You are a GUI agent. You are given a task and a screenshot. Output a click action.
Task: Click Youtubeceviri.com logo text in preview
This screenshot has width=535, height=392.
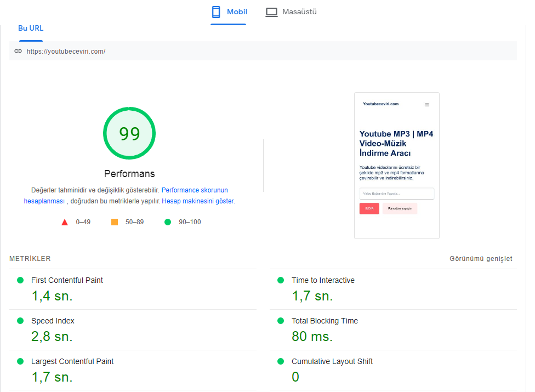click(x=380, y=104)
